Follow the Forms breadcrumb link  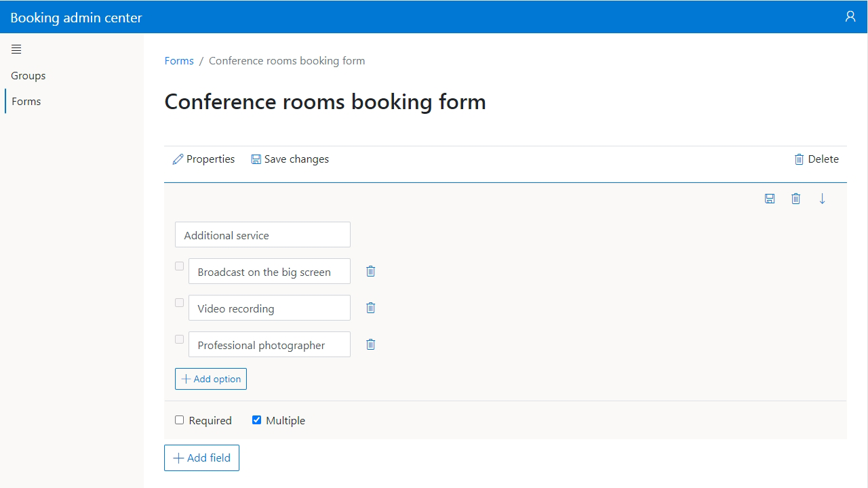click(x=179, y=61)
